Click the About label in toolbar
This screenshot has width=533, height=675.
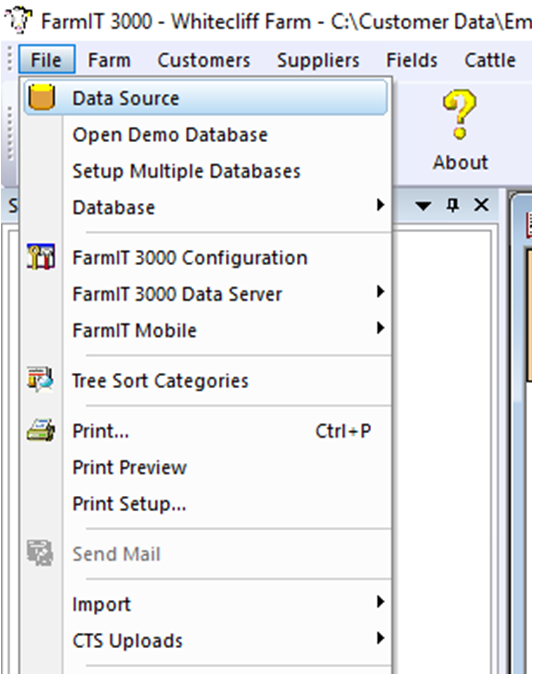point(460,162)
